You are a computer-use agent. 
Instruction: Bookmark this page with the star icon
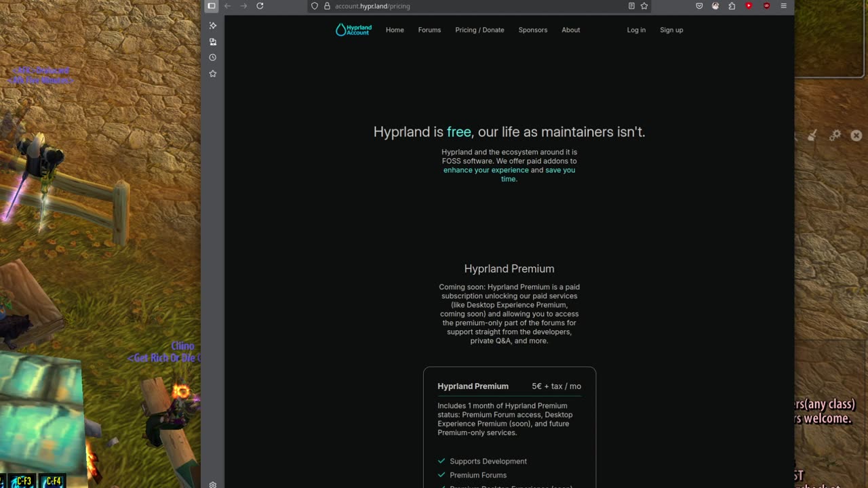tap(644, 6)
